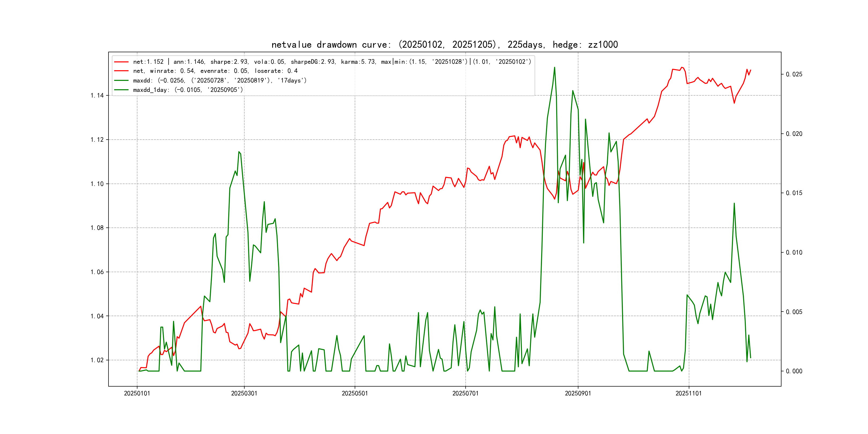
Task: Click the 0.000 right axis tick label
Action: pyautogui.click(x=794, y=371)
